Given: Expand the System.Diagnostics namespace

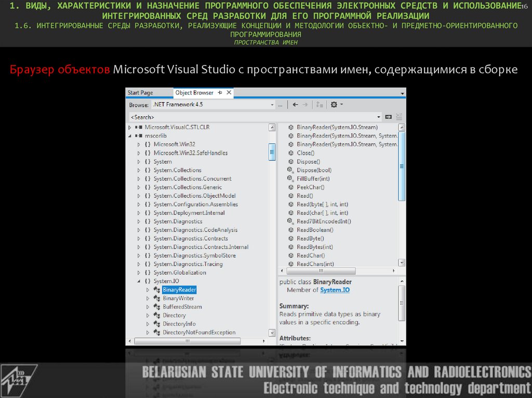Looking at the screenshot, I should 139,222.
